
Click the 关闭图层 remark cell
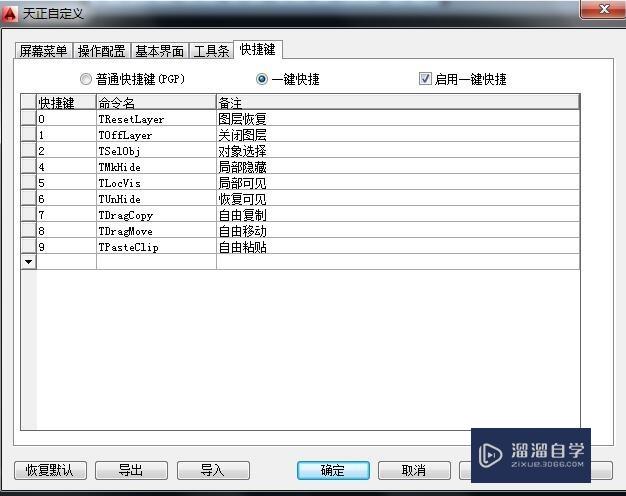(x=398, y=134)
